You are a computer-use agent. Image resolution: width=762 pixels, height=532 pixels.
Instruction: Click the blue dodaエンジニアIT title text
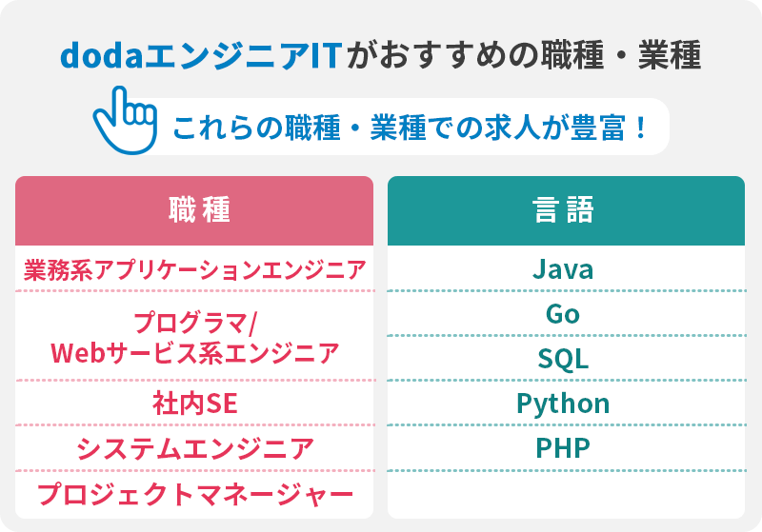(x=202, y=55)
